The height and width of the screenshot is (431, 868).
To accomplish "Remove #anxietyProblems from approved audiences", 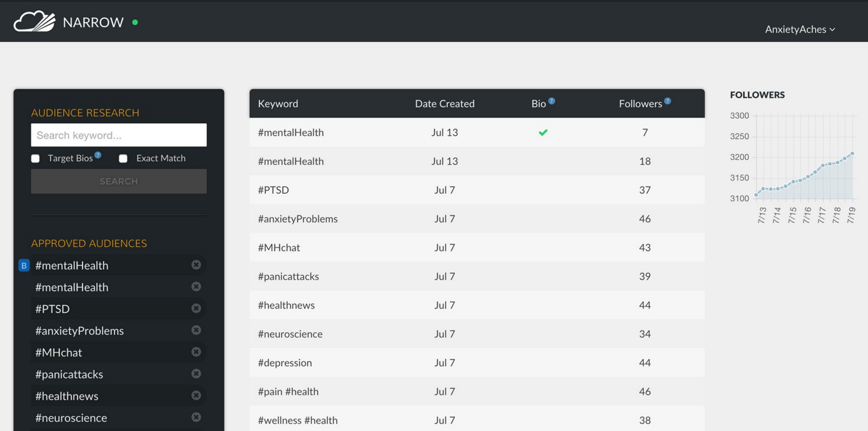I will [196, 330].
